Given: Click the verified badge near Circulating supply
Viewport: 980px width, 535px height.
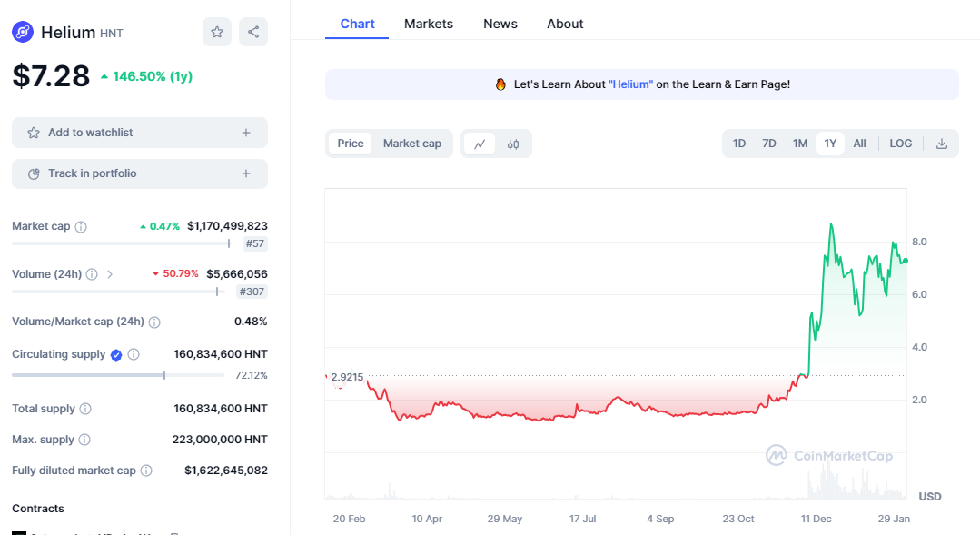Looking at the screenshot, I should (x=116, y=355).
